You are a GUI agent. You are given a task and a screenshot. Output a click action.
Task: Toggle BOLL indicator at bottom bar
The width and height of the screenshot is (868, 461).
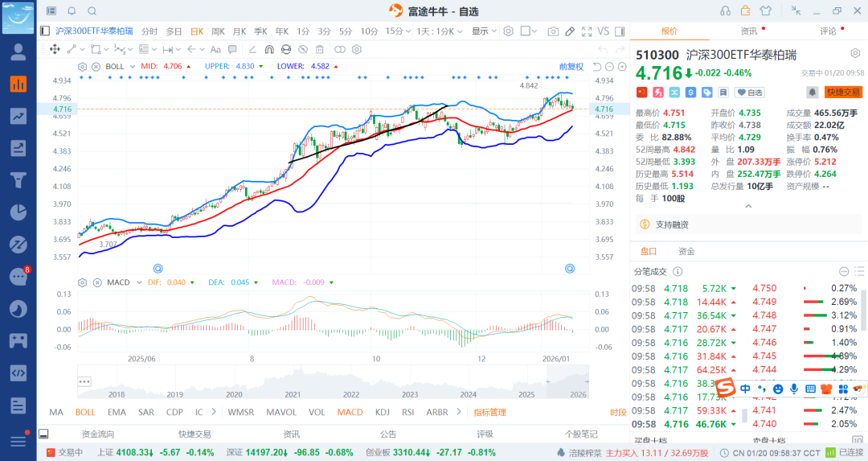point(85,412)
